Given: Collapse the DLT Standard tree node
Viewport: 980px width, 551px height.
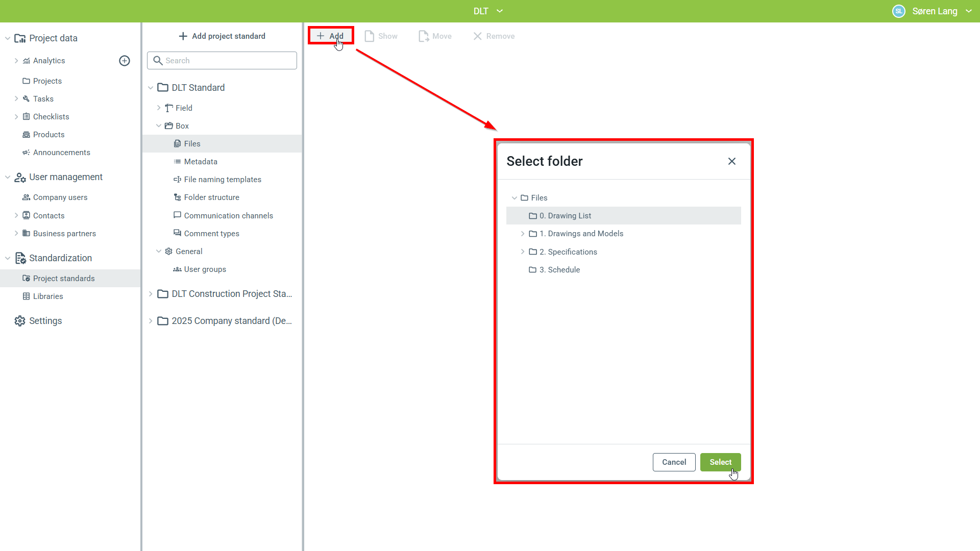Looking at the screenshot, I should (x=151, y=88).
